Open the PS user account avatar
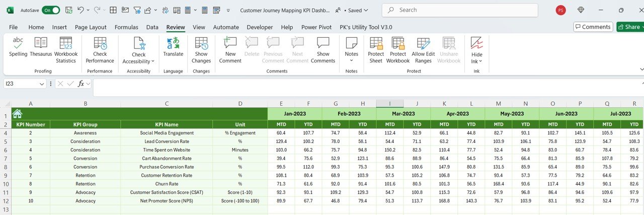The width and height of the screenshot is (644, 215). (560, 10)
